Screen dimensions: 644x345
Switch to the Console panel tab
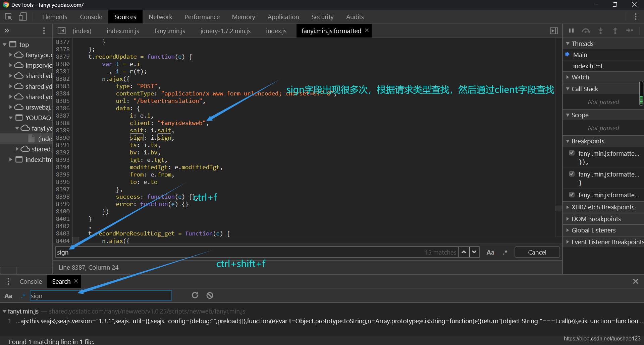point(91,17)
